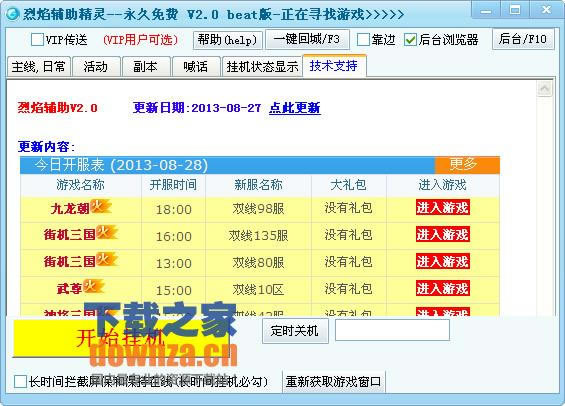Check 长时间拦截屏保和保持在线 option

(20, 382)
